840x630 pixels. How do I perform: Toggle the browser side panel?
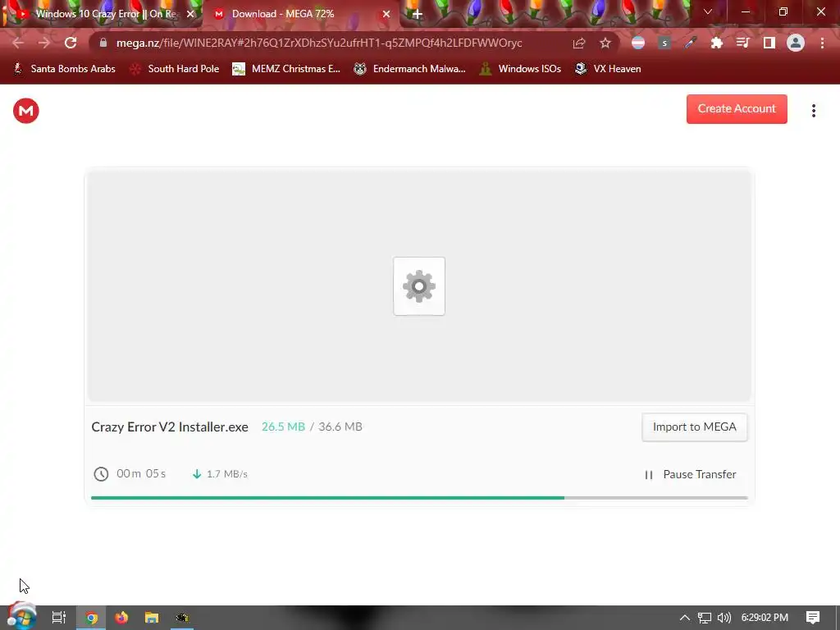coord(769,43)
